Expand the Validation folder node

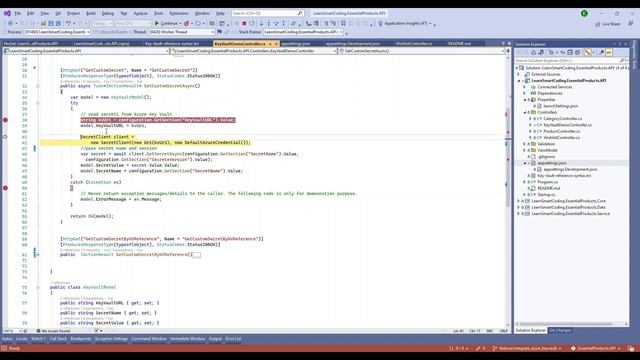(x=525, y=144)
